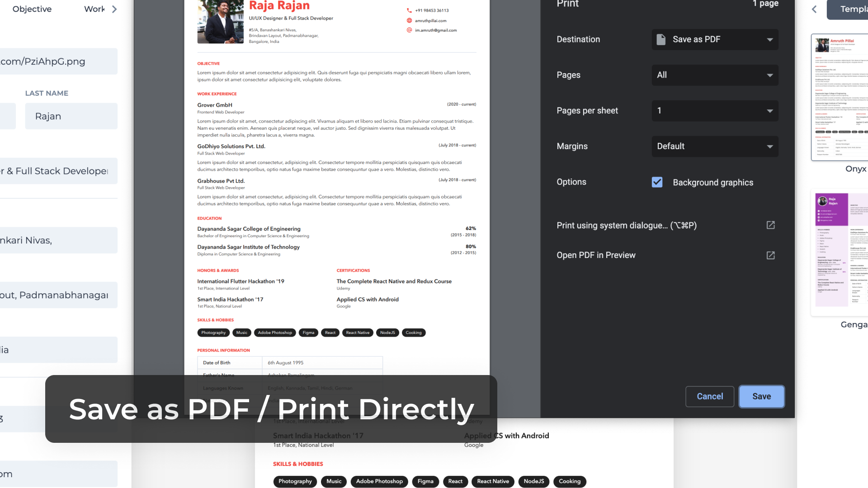The image size is (868, 488).
Task: Select the Work Experience tab
Action: click(93, 9)
